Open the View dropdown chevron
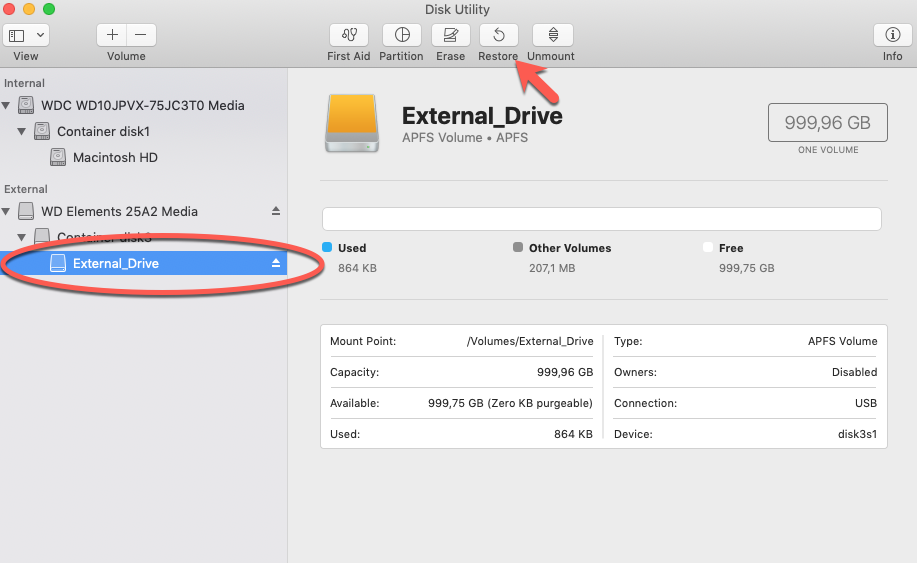917x563 pixels. click(x=40, y=35)
